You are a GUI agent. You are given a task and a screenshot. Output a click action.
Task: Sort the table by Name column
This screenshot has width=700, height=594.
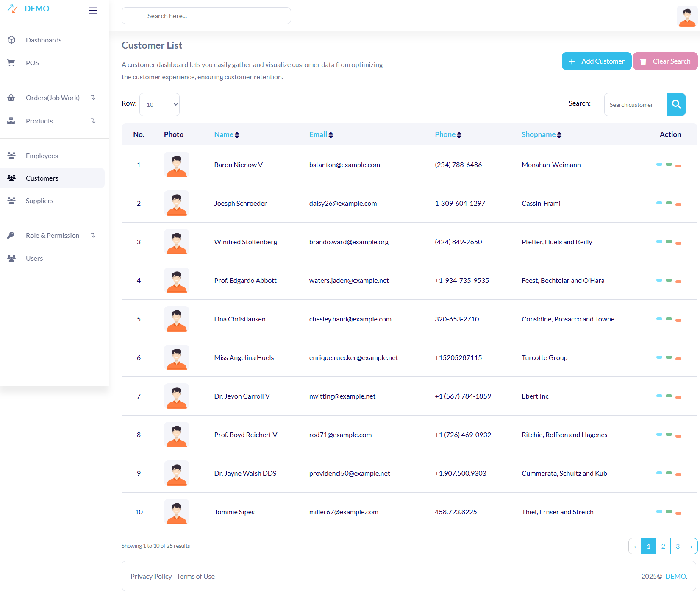227,134
